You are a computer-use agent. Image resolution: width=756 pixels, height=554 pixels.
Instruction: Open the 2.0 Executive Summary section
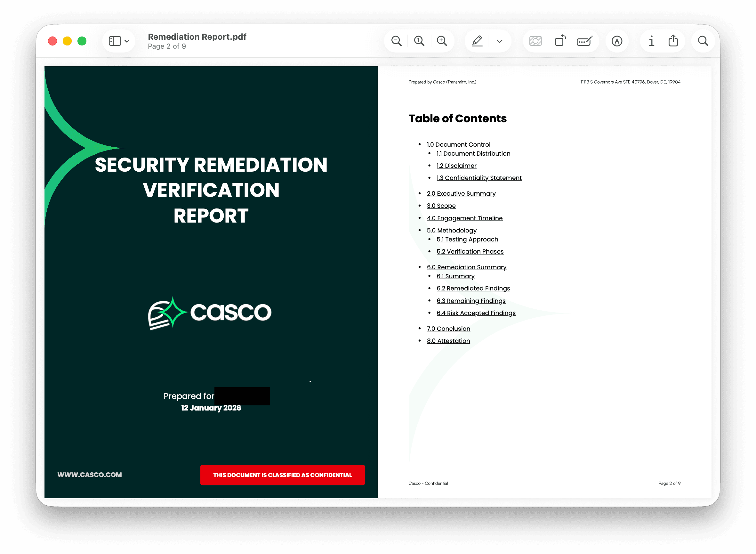pyautogui.click(x=461, y=193)
